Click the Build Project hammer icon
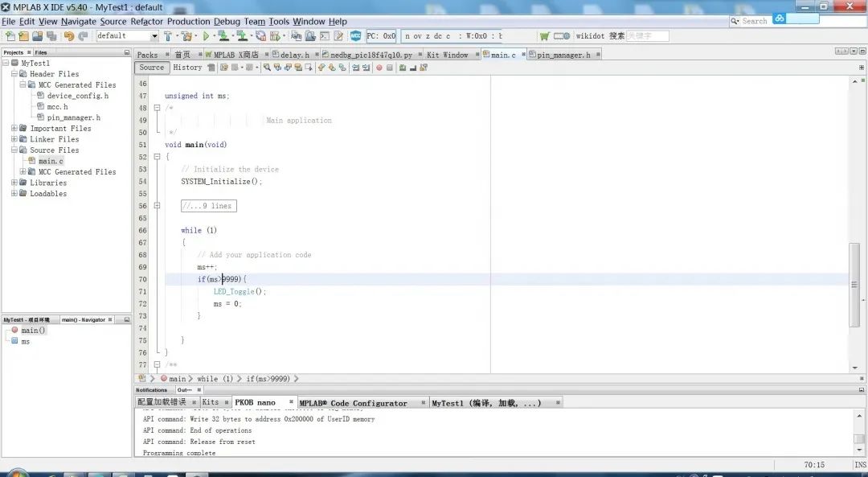Viewport: 868px width, 477px height. 168,36
